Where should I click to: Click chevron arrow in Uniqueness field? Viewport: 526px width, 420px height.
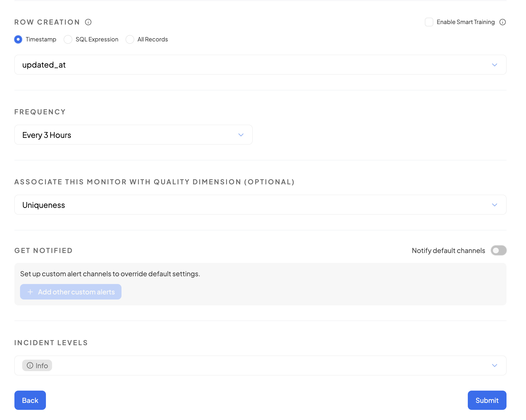pyautogui.click(x=494, y=205)
